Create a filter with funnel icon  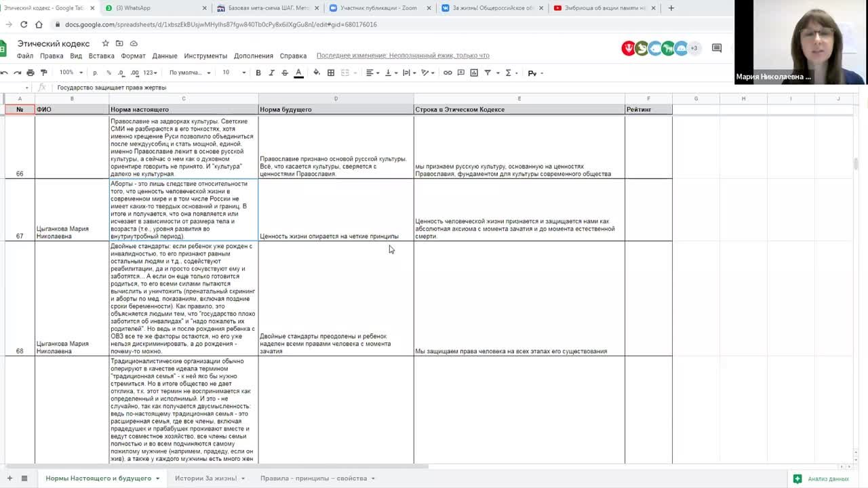pyautogui.click(x=488, y=73)
